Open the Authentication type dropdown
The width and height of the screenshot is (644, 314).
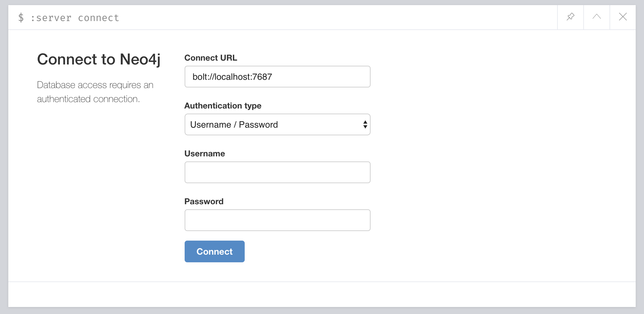pyautogui.click(x=277, y=124)
